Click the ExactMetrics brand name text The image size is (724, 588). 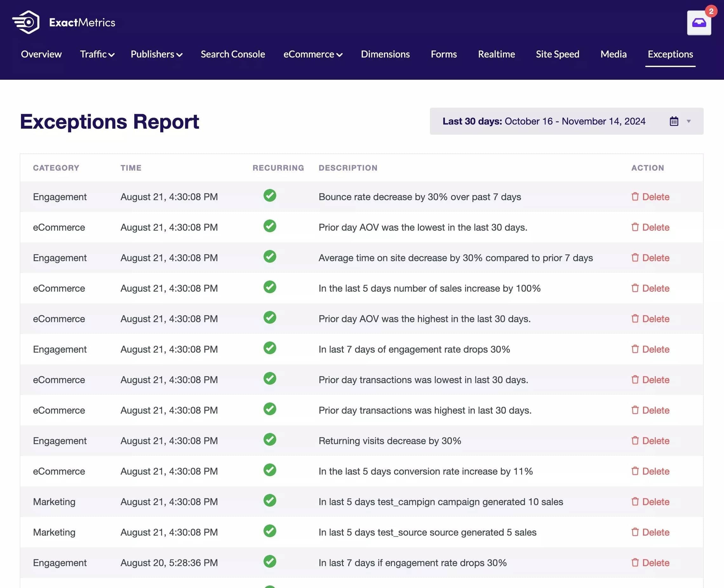[82, 23]
